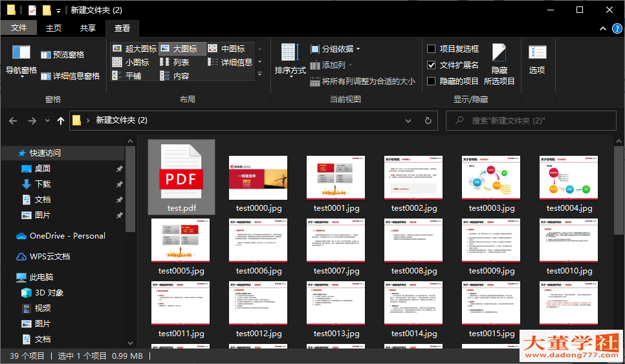Open the 导航窗格 navigation pane button
625x364 pixels.
21,61
